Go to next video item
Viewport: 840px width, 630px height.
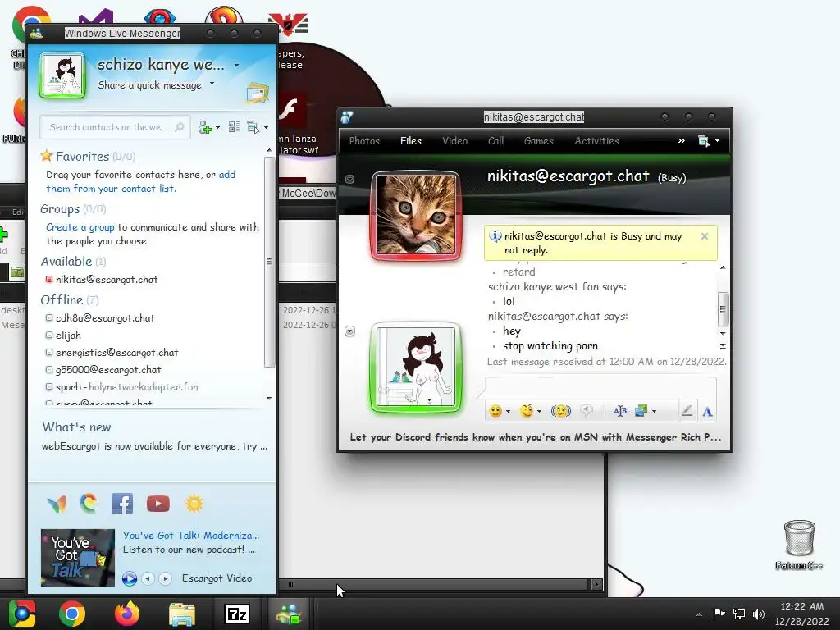click(x=166, y=578)
